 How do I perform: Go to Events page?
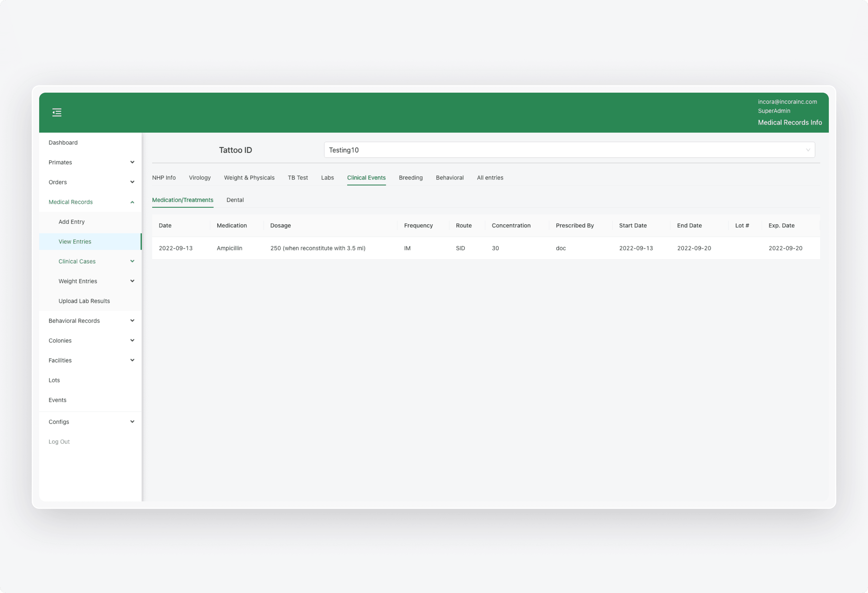pyautogui.click(x=57, y=400)
